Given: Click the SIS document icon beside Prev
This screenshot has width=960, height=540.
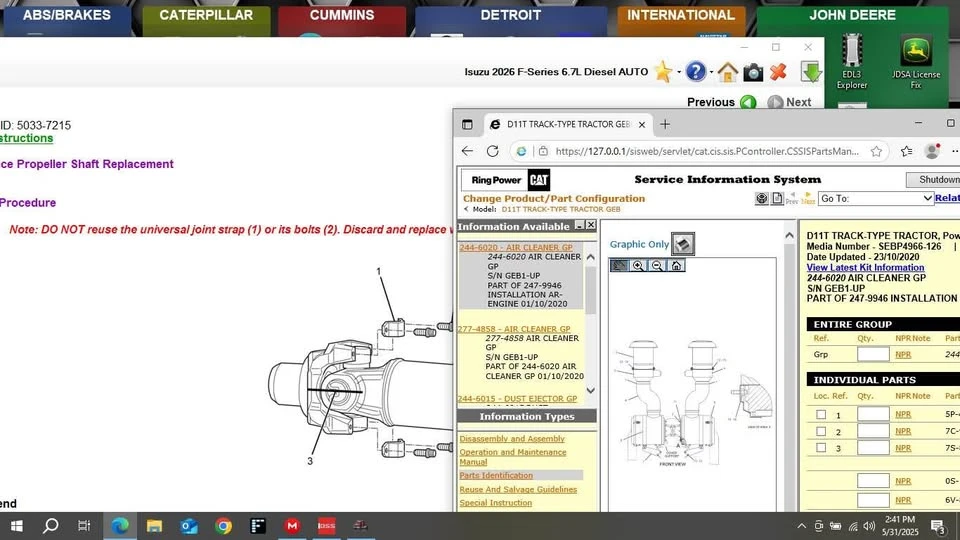Looking at the screenshot, I should click(777, 198).
